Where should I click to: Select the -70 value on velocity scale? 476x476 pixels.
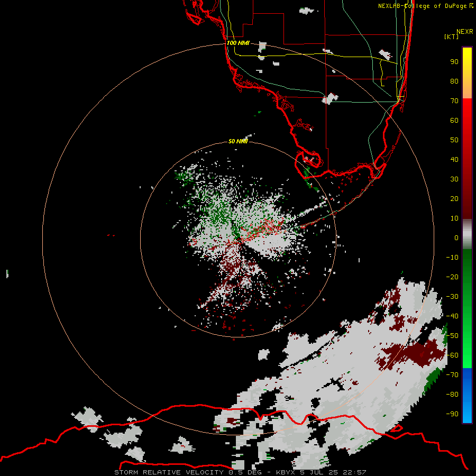(x=452, y=375)
